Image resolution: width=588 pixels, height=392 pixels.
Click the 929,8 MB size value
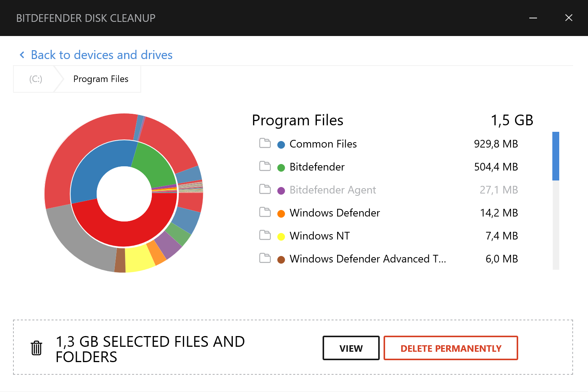pyautogui.click(x=496, y=144)
